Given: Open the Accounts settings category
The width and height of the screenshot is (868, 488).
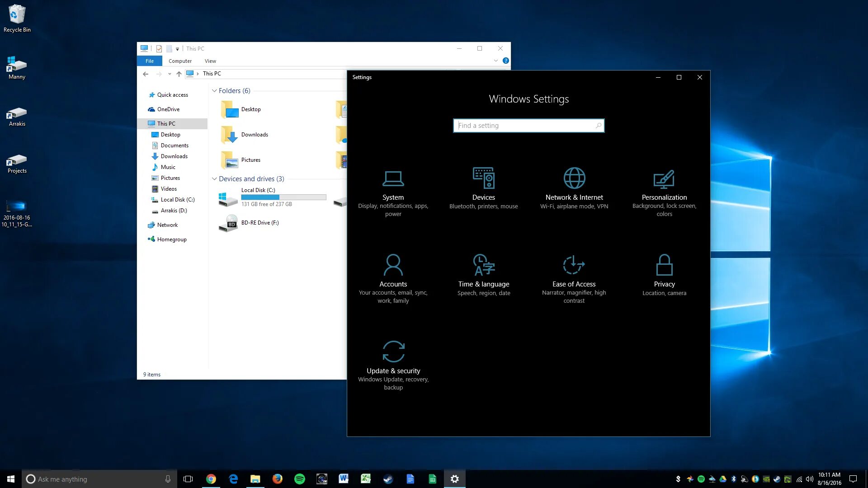Looking at the screenshot, I should coord(393,276).
